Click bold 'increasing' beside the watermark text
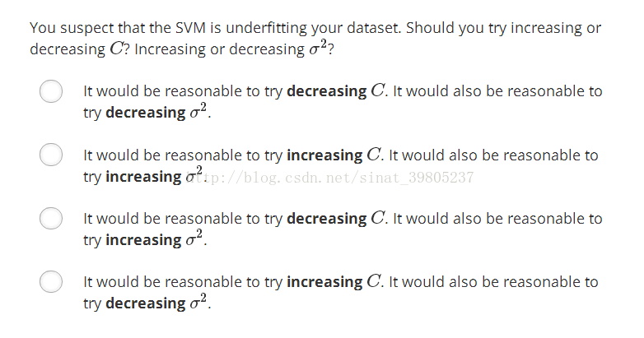This screenshot has height=338, width=644. [143, 176]
